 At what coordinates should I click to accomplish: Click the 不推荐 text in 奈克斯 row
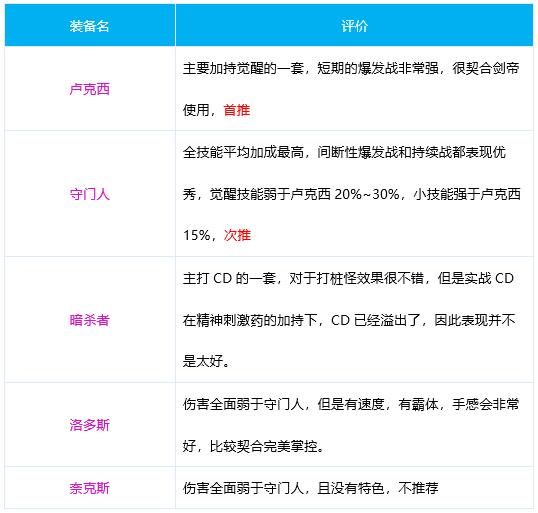coord(418,488)
